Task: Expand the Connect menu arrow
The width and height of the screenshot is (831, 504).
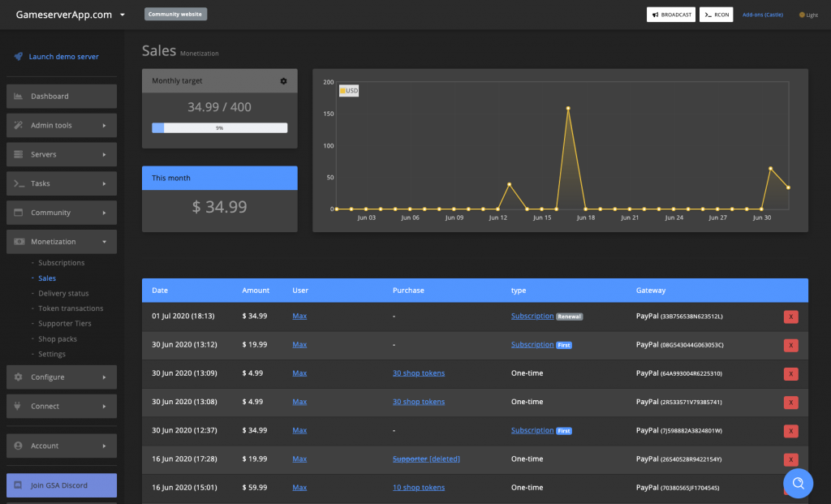Action: [x=105, y=407]
